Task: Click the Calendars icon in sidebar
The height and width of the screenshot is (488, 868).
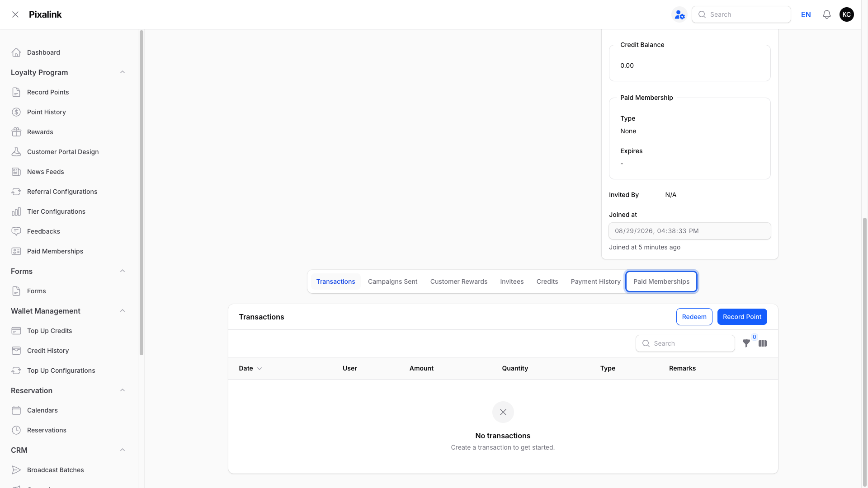Action: click(16, 410)
